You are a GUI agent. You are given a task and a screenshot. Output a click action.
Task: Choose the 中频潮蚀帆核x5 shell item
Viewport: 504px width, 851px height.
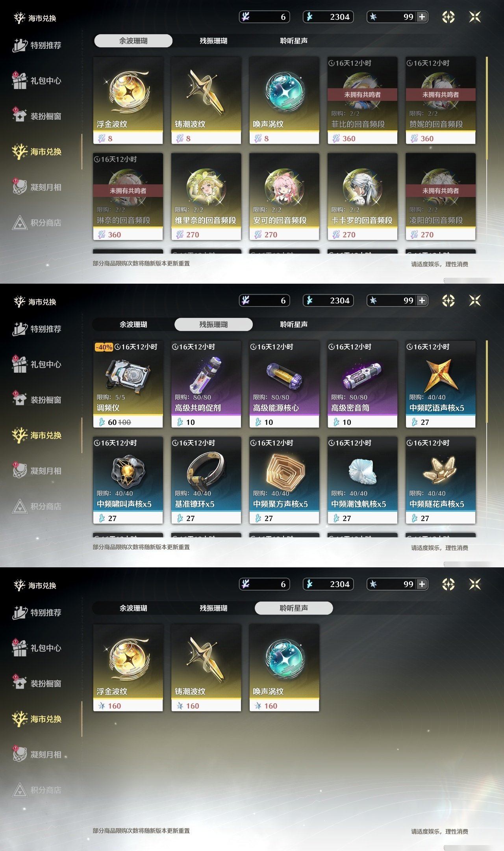362,480
